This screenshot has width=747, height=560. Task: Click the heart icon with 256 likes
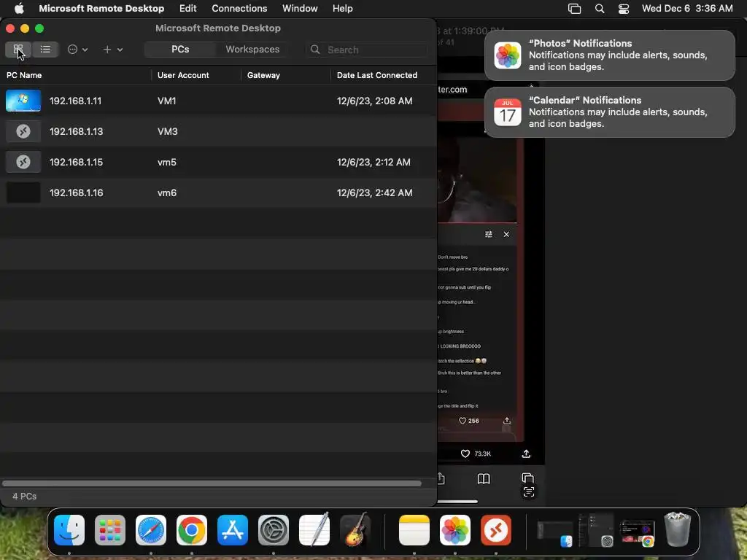(x=462, y=421)
